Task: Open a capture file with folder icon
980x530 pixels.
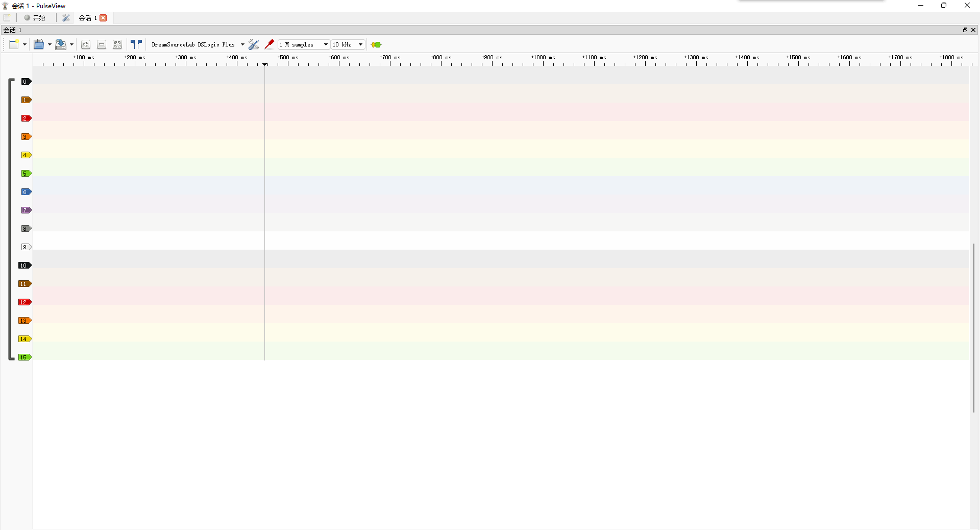Action: 39,44
